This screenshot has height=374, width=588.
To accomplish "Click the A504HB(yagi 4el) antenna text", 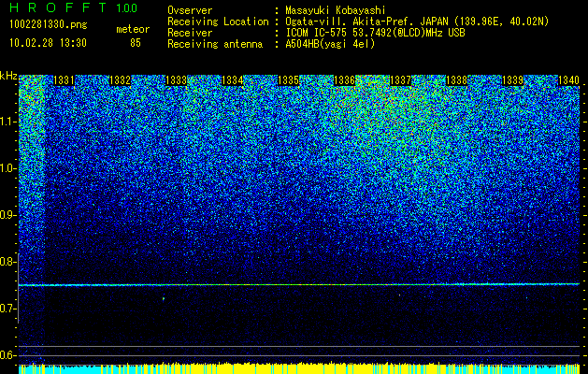I will [330, 44].
